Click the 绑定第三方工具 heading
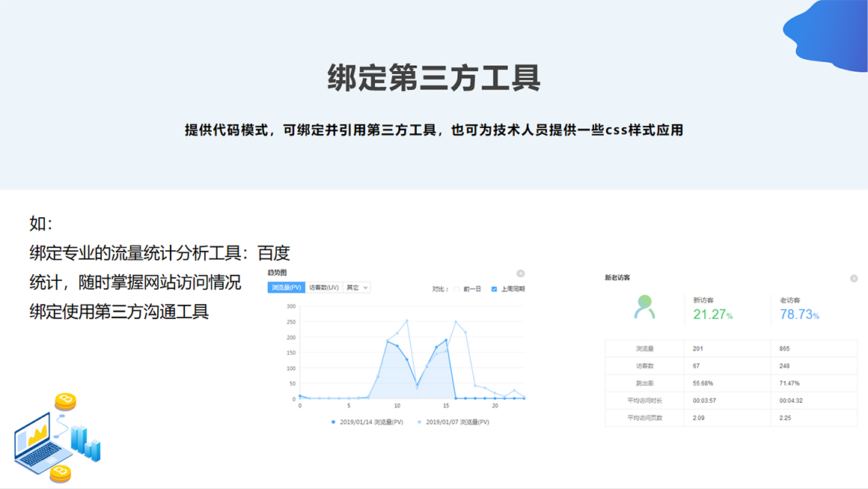This screenshot has width=868, height=489. [434, 78]
